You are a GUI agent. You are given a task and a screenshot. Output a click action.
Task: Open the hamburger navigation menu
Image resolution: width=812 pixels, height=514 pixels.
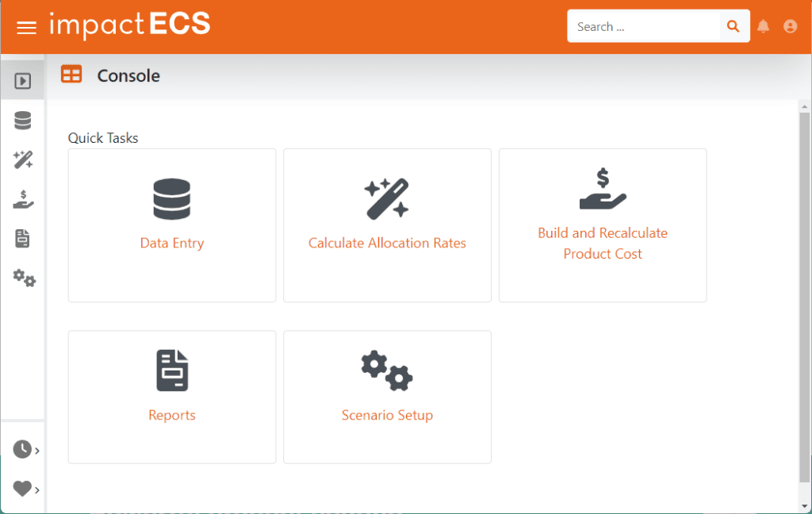[x=27, y=28]
